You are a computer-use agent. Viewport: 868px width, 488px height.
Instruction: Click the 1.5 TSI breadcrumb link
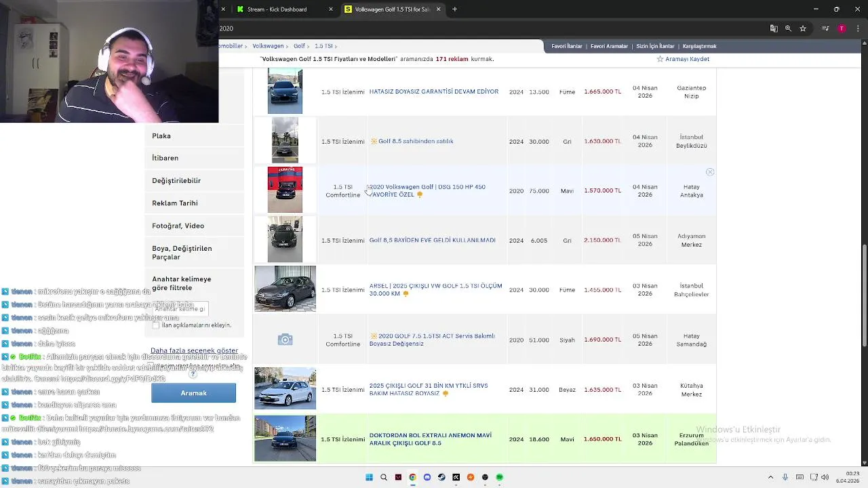tap(323, 46)
